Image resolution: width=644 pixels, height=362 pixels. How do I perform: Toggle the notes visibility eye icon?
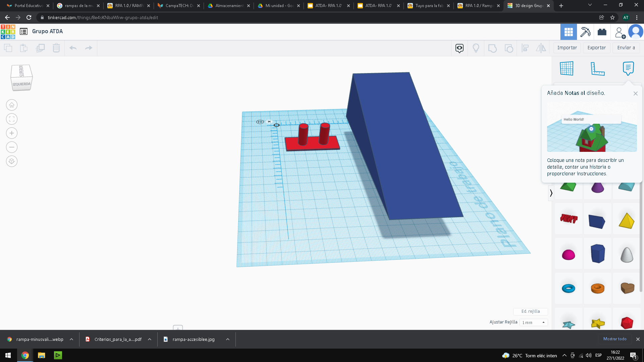[x=460, y=48]
